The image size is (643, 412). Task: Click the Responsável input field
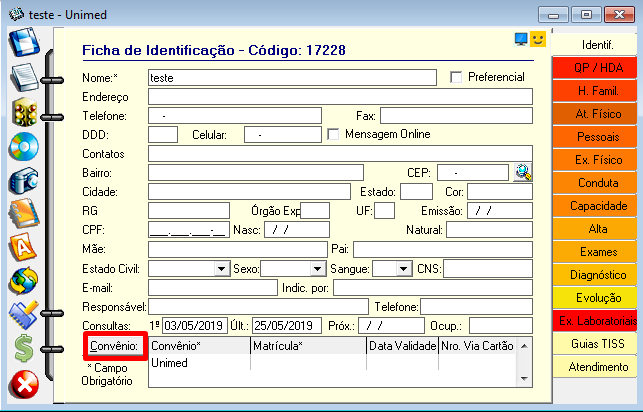258,307
